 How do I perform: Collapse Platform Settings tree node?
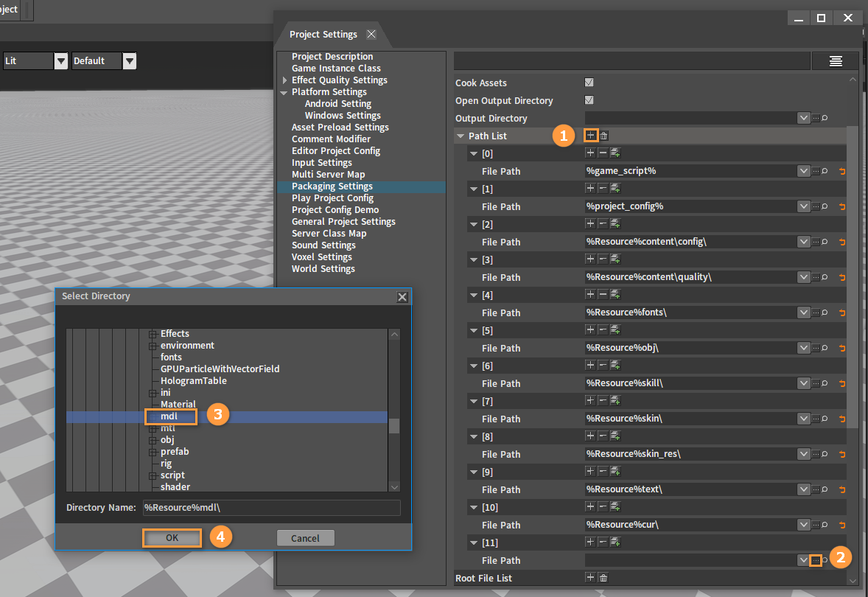pyautogui.click(x=284, y=92)
